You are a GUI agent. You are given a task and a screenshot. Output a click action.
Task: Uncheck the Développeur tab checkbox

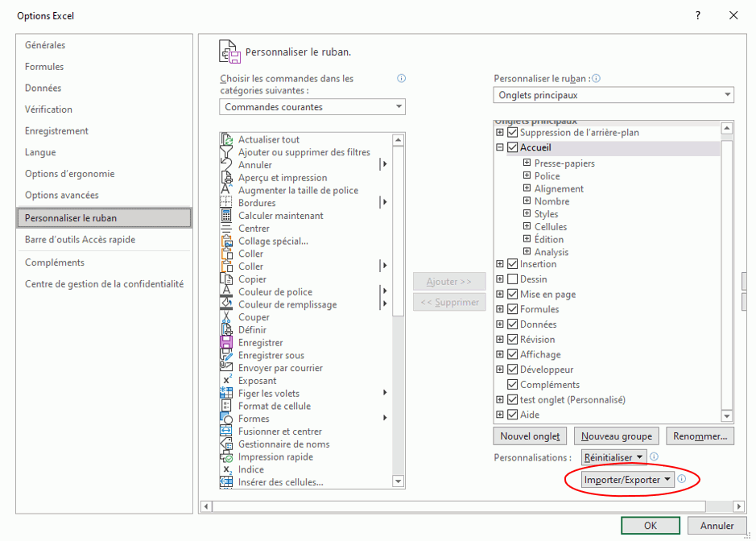[x=513, y=370]
